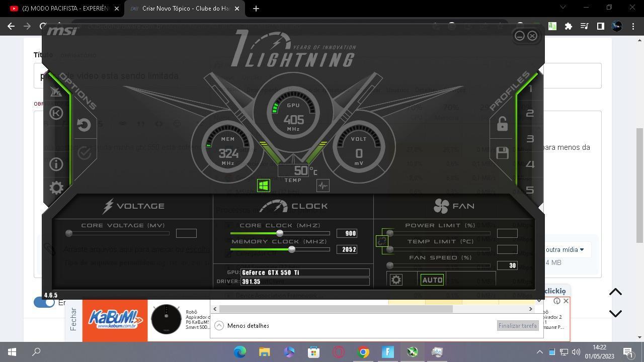Screen dimensions: 644x362
Task: Click the Memory Clock value field 2052
Action: (x=347, y=249)
